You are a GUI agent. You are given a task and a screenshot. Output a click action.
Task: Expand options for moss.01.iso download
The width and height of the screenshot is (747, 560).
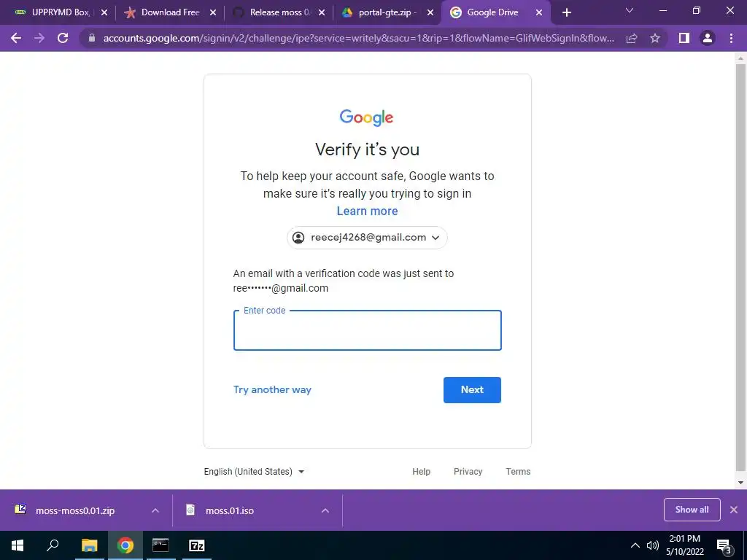pyautogui.click(x=325, y=510)
